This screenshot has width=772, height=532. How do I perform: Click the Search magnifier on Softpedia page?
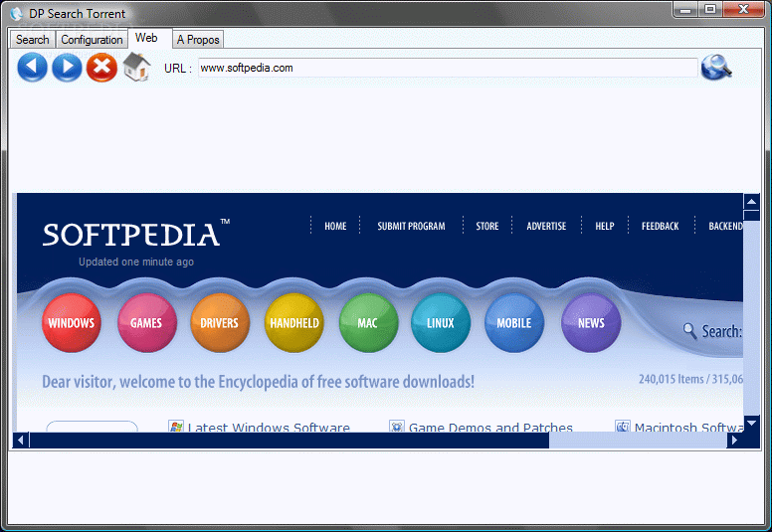(x=689, y=331)
